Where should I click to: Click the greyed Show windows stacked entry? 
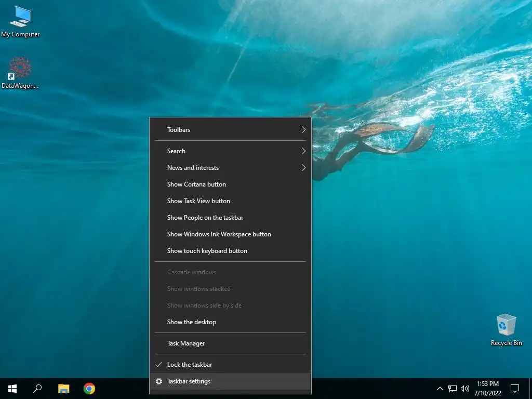pyautogui.click(x=230, y=289)
